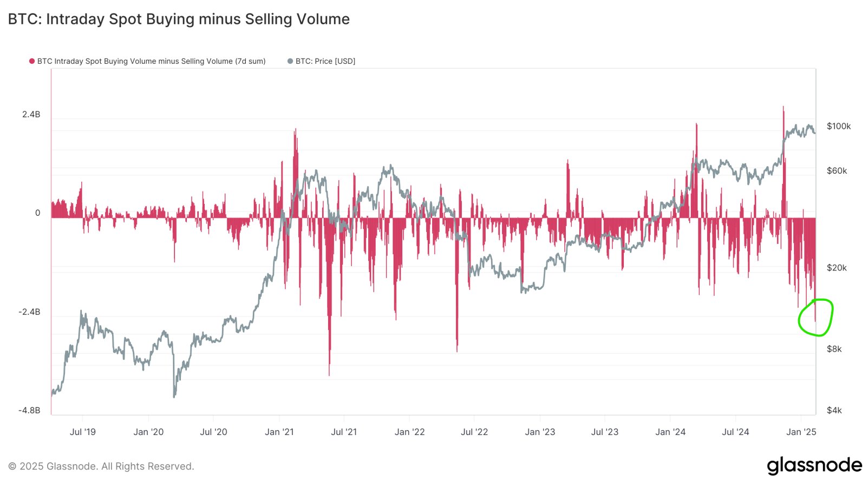Click the red legend dot for Spot Buying Volume
The width and height of the screenshot is (868, 482).
click(32, 61)
